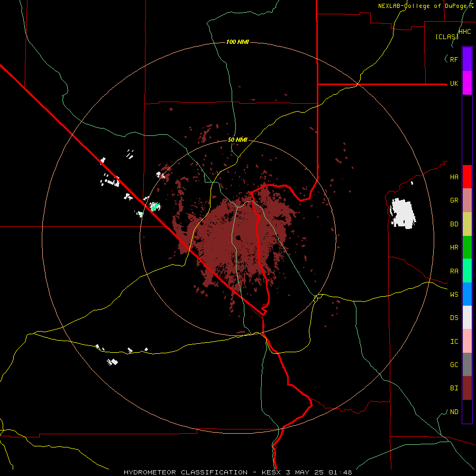The height and width of the screenshot is (476, 476).
Task: Click the 'GR' legend label
Action: point(454,200)
